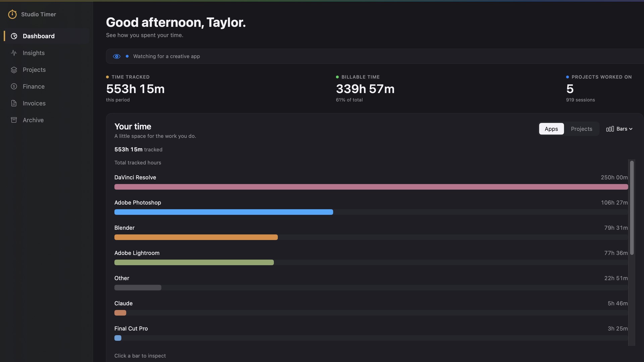644x362 pixels.
Task: Open Insights in the sidebar
Action: point(47,53)
